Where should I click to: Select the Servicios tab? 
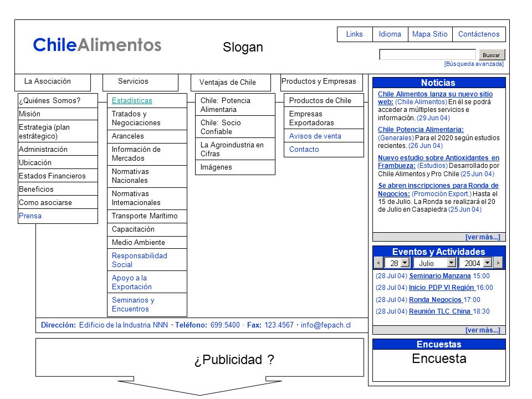click(140, 82)
